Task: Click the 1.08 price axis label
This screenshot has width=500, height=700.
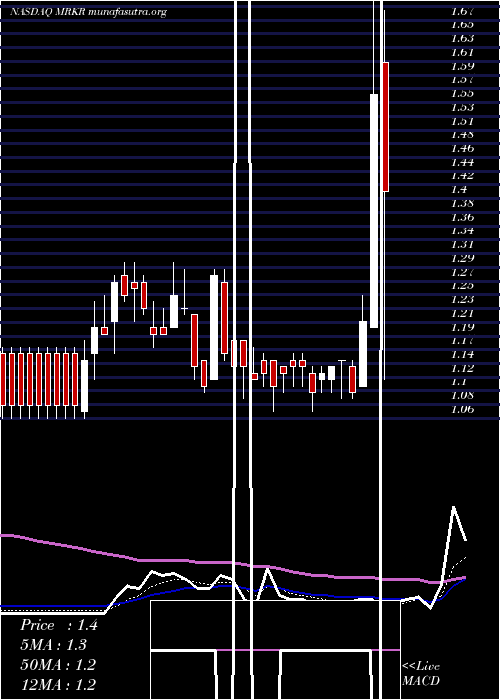Action: [x=462, y=396]
